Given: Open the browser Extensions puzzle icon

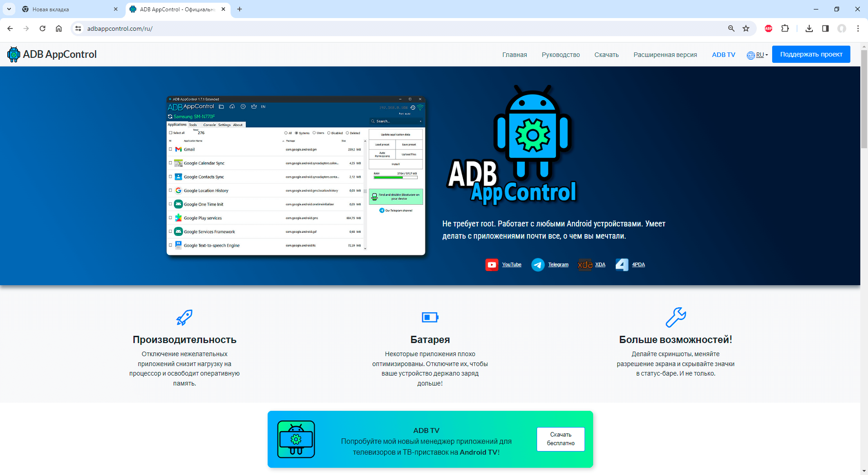Looking at the screenshot, I should tap(785, 28).
